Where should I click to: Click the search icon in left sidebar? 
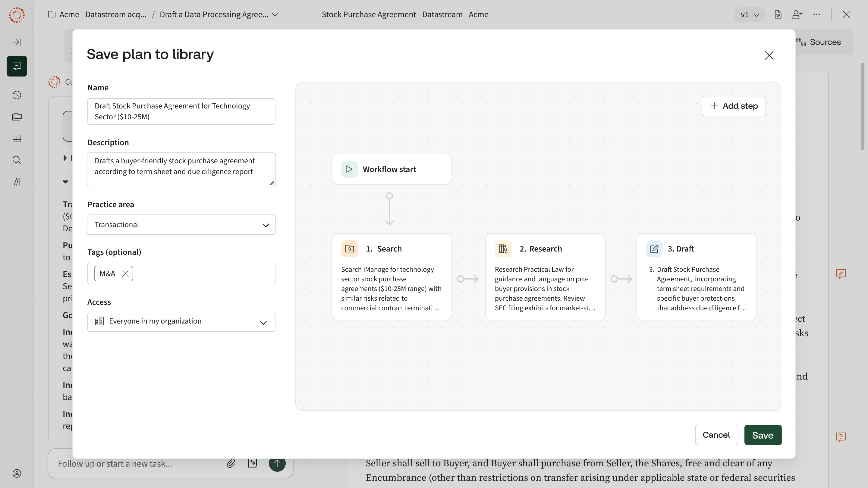[x=17, y=160]
